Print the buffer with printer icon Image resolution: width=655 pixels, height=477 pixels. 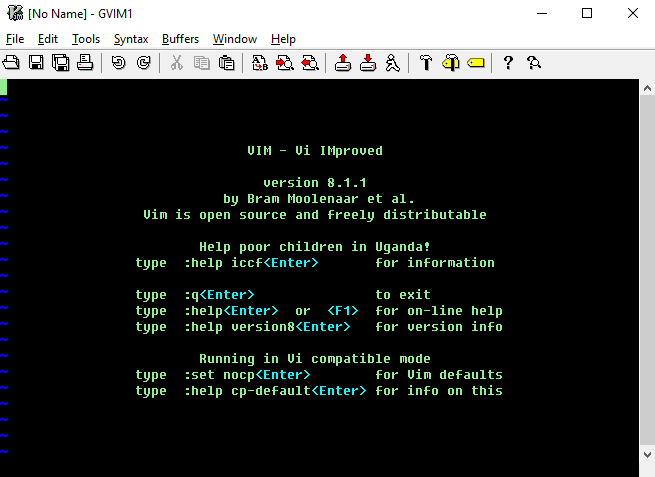[x=85, y=63]
